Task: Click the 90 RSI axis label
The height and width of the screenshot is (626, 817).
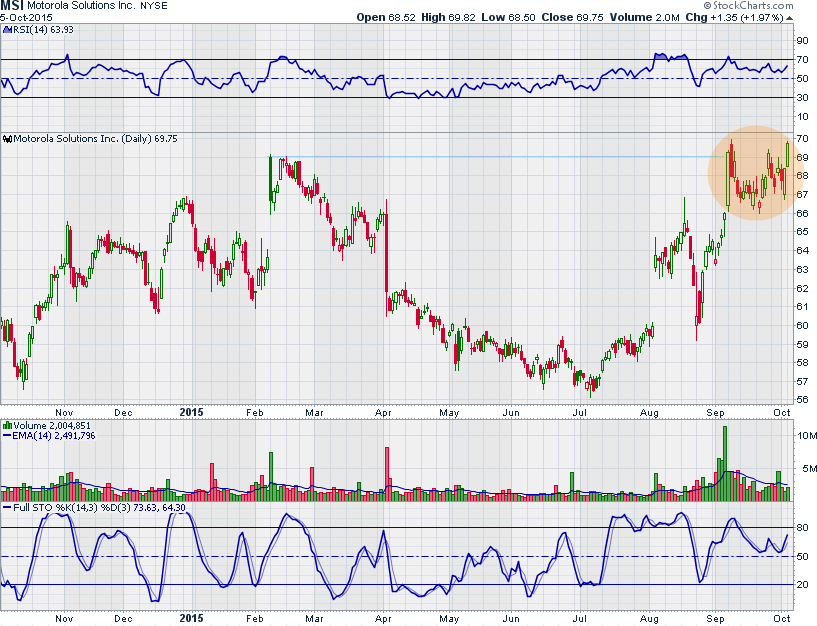Action: point(802,41)
